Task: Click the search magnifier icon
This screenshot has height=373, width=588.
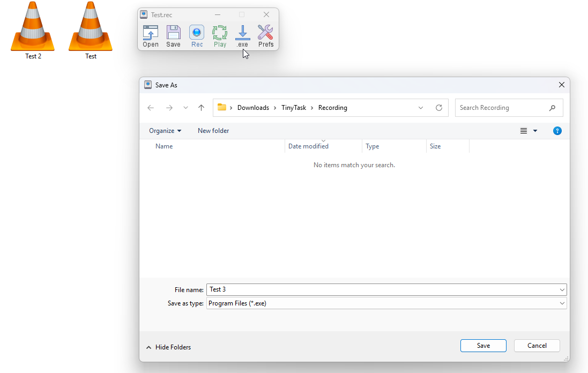Action: pyautogui.click(x=552, y=108)
